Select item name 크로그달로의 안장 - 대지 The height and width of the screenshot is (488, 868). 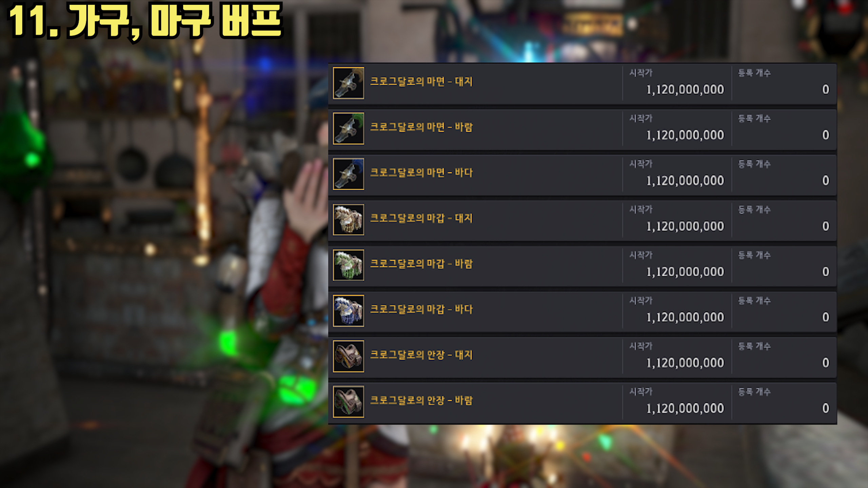pyautogui.click(x=421, y=355)
